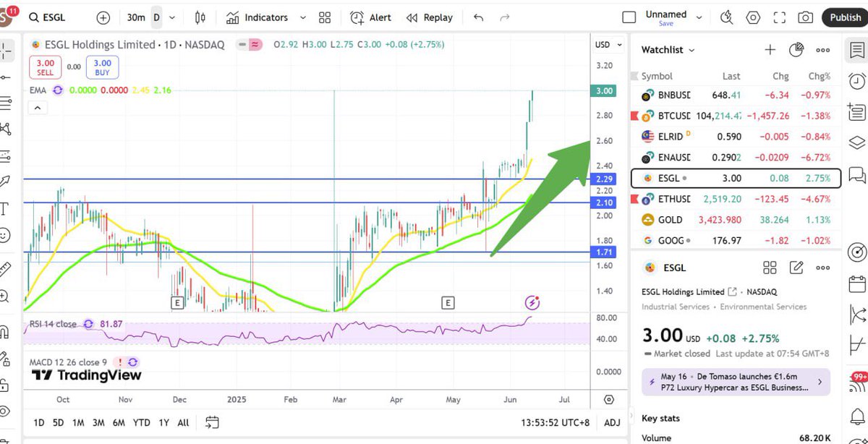
Task: Take a chart snapshot with camera icon
Action: coord(805,17)
